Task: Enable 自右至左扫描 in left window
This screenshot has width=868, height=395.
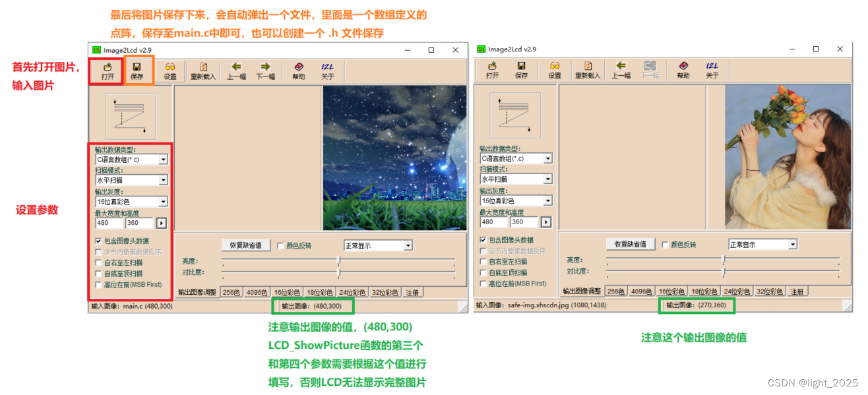Action: pyautogui.click(x=98, y=262)
